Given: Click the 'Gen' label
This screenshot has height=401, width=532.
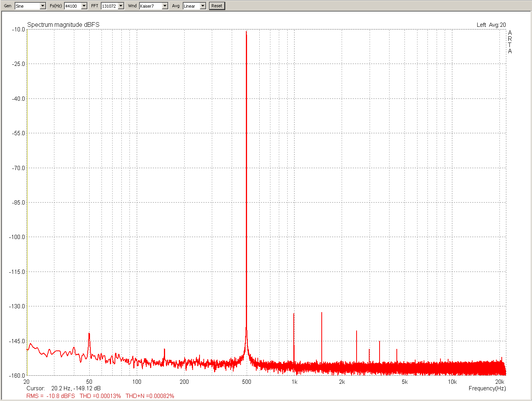Looking at the screenshot, I should coord(8,6).
